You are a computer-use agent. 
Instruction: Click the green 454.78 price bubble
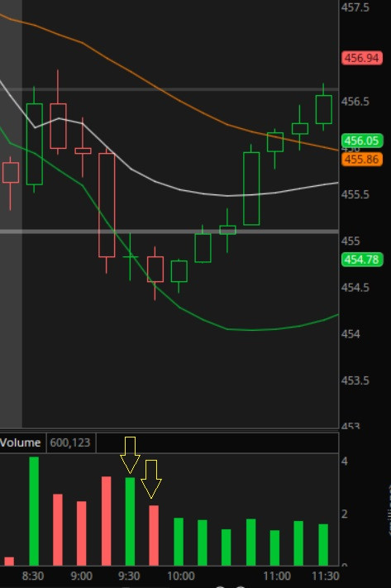(362, 260)
